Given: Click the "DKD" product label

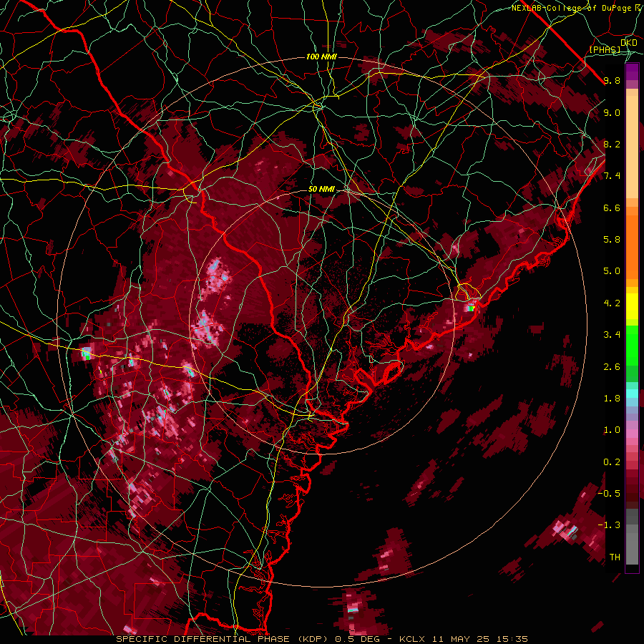Looking at the screenshot, I should point(629,42).
